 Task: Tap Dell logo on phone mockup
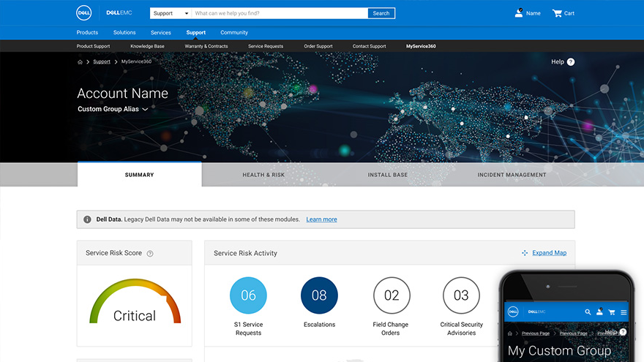click(x=513, y=312)
